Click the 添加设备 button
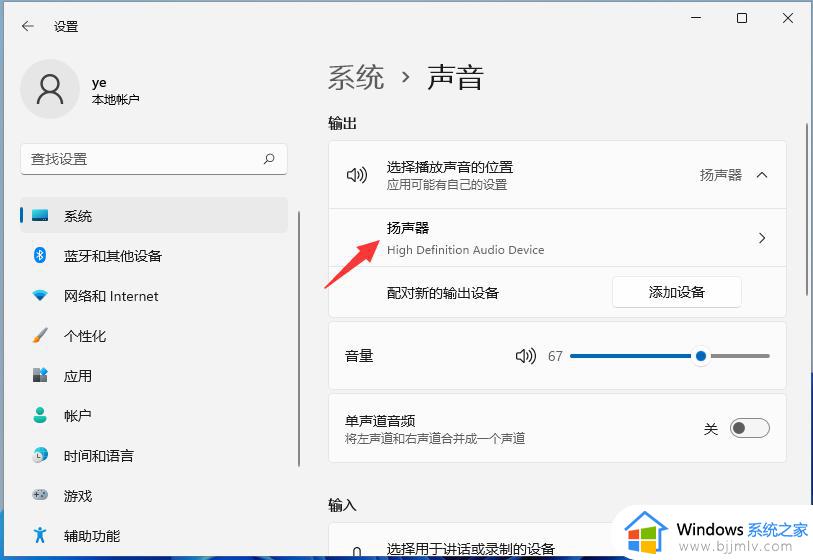Viewport: 813px width, 560px height. 677,292
